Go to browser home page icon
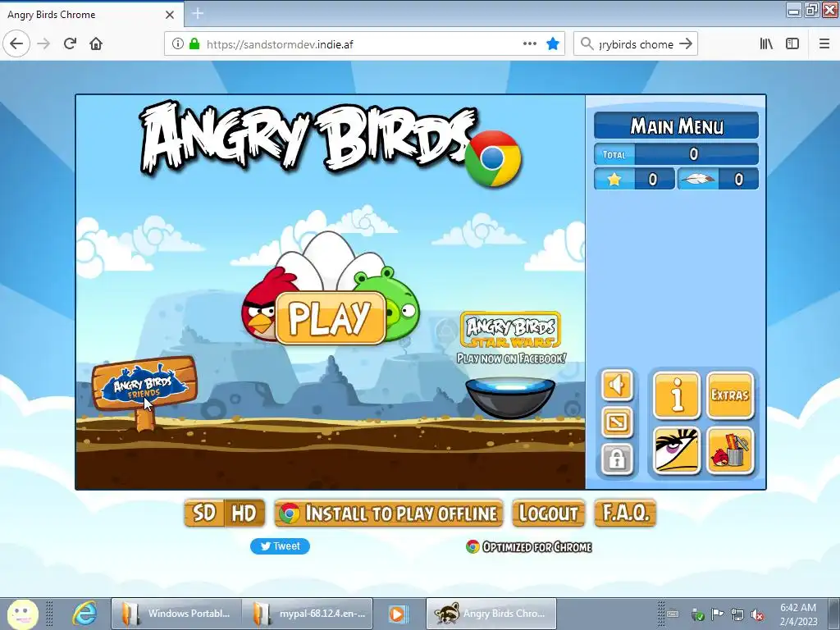 pyautogui.click(x=96, y=44)
